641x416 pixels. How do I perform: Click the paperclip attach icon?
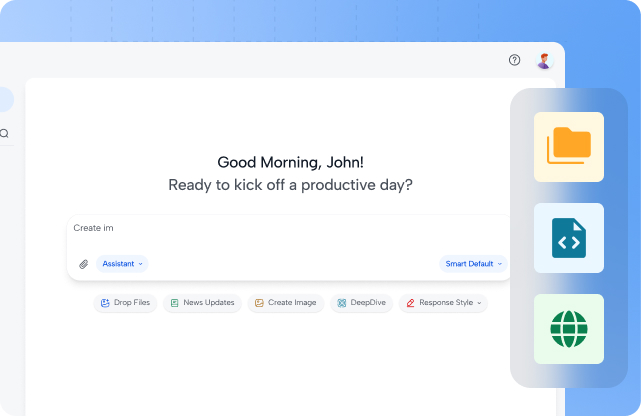tap(83, 264)
